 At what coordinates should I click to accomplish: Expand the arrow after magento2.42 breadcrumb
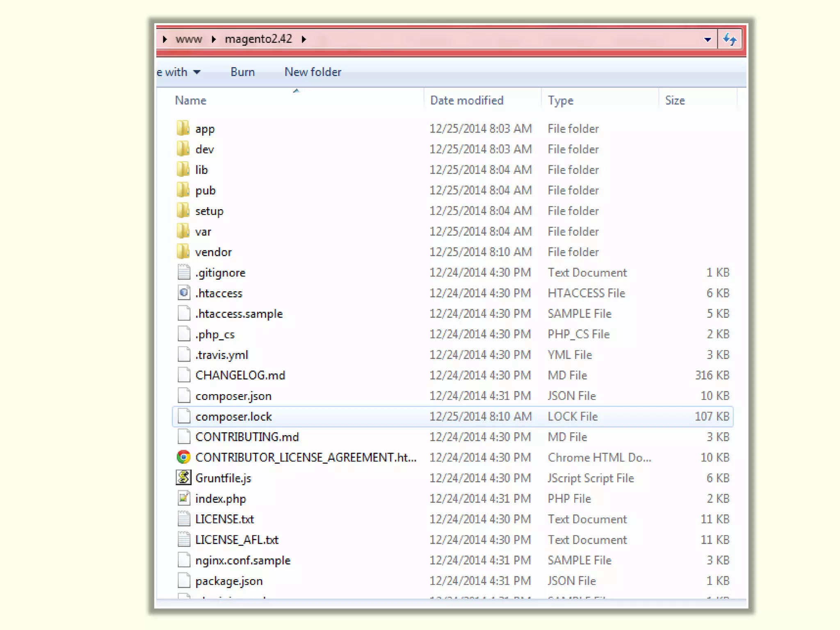[304, 39]
